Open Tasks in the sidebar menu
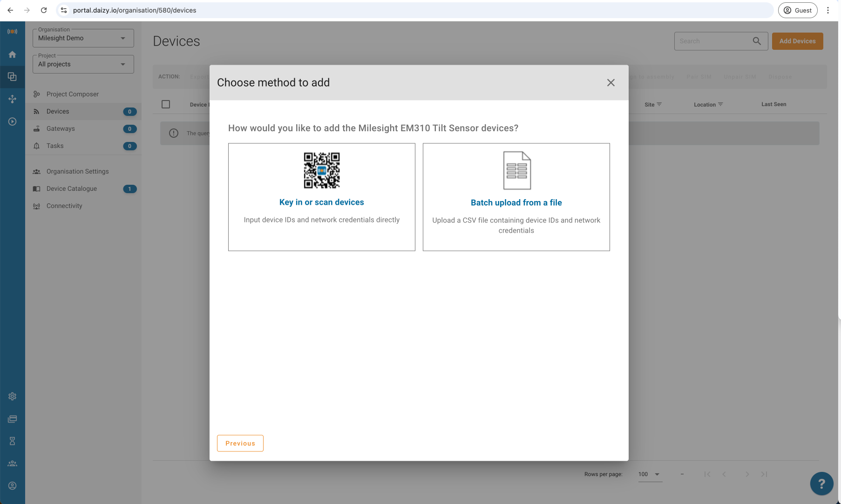 pyautogui.click(x=83, y=146)
